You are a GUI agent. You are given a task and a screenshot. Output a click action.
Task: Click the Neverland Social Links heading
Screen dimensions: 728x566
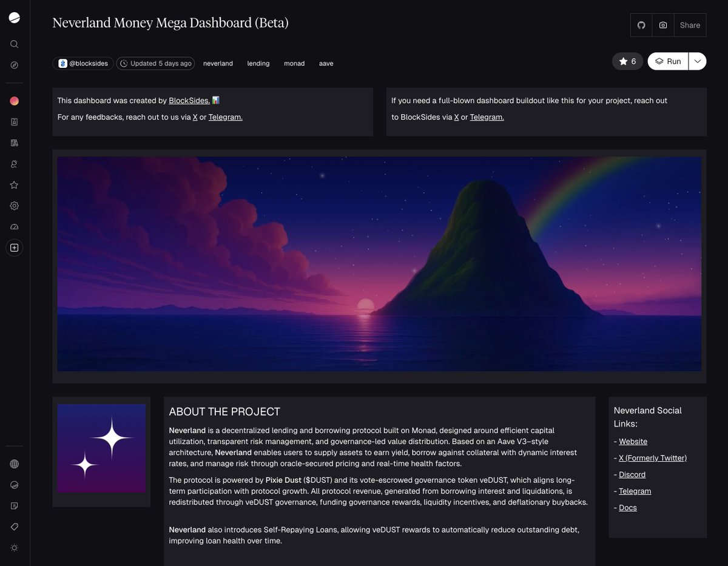(648, 417)
